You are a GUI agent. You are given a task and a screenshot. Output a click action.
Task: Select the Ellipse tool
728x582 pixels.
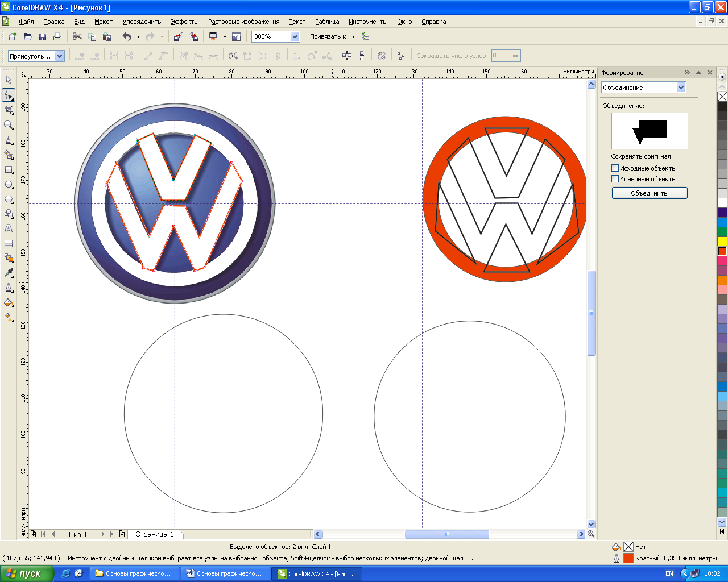9,184
